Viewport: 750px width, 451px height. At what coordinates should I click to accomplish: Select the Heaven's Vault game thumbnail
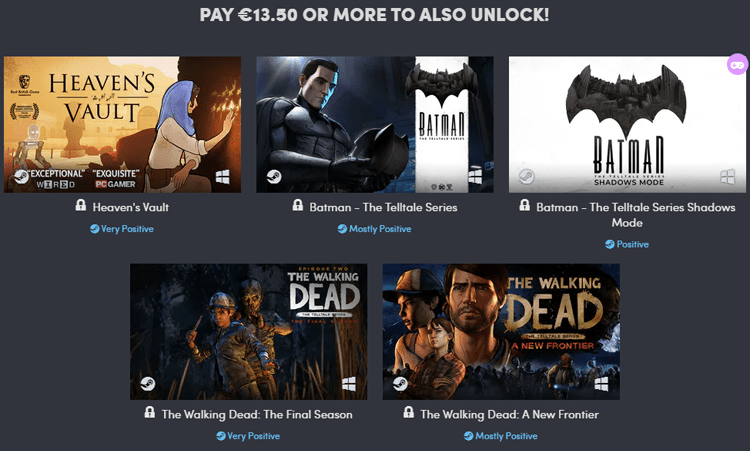[122, 125]
